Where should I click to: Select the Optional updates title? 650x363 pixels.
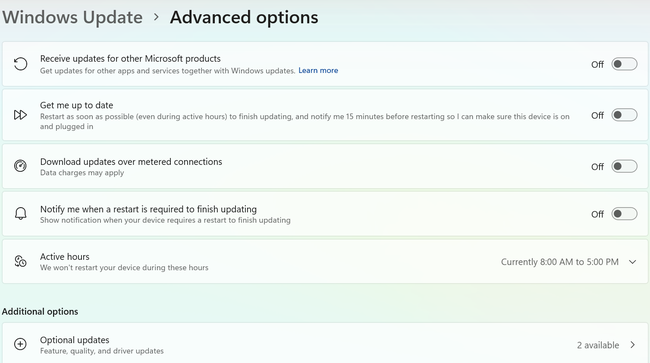pos(75,340)
